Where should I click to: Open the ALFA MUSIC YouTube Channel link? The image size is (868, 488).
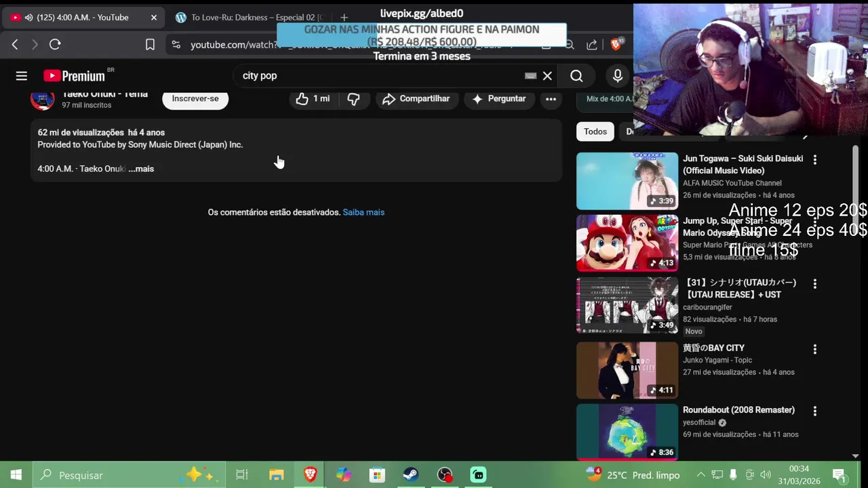(x=732, y=183)
